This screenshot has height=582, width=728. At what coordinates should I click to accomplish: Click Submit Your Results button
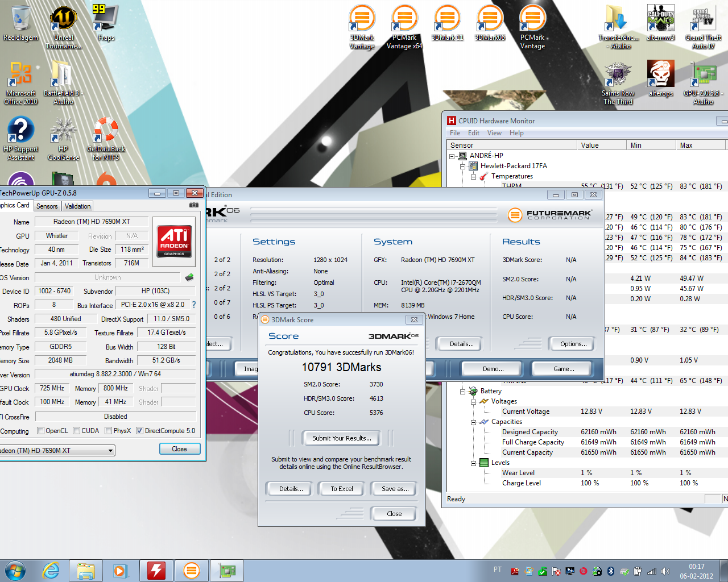[x=341, y=438]
